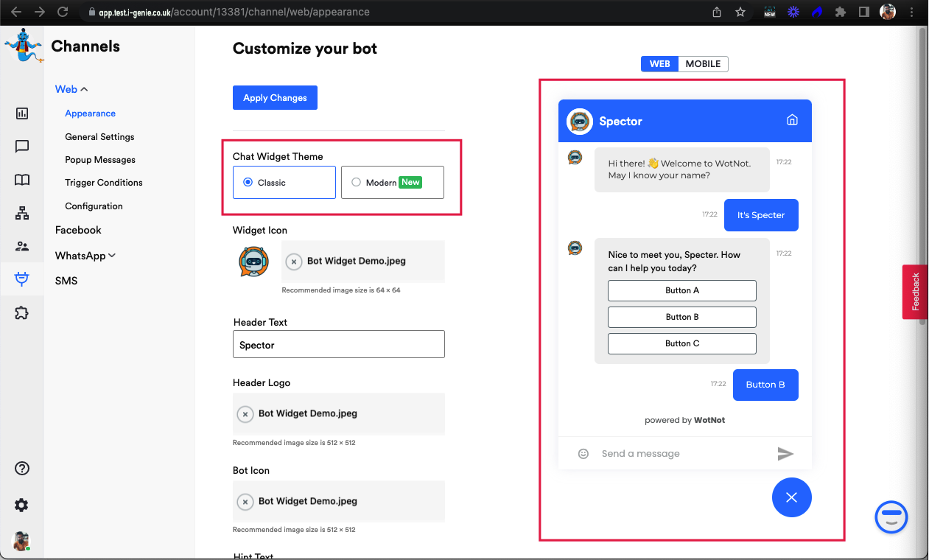Click the Button B quick reply
The width and height of the screenshot is (929, 560).
[681, 317]
